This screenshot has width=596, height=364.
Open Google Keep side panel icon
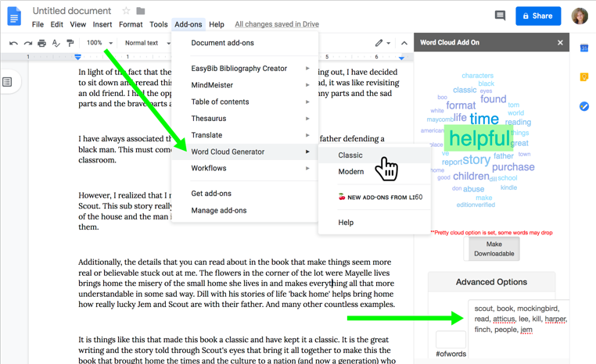coord(584,77)
